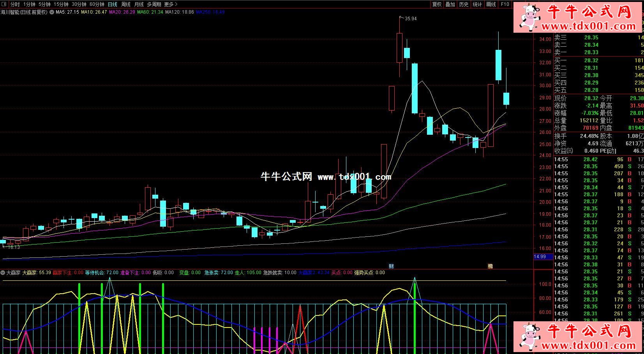Image resolution: width=644 pixels, height=354 pixels.
Task: Open the round dropdown next to 海川智能 title
Action: click(52, 12)
